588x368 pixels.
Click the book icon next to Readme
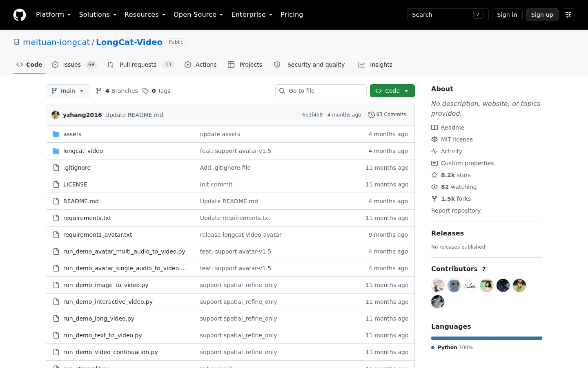click(x=434, y=128)
